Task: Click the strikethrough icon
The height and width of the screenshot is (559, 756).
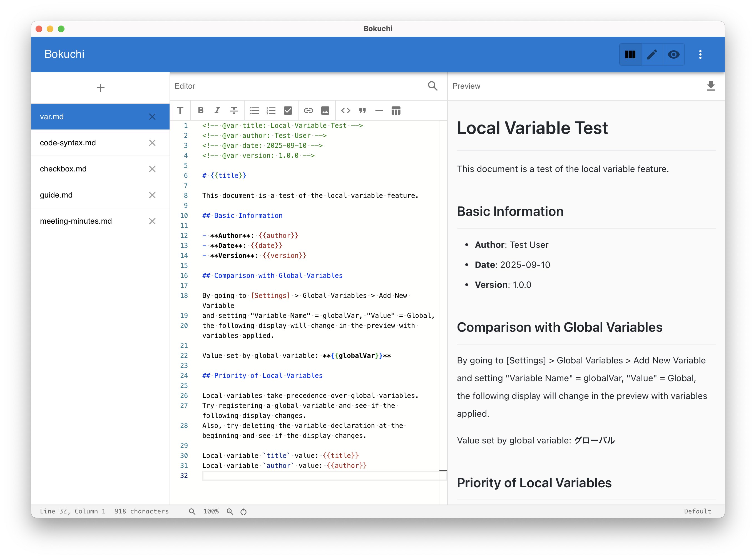Action: 234,110
